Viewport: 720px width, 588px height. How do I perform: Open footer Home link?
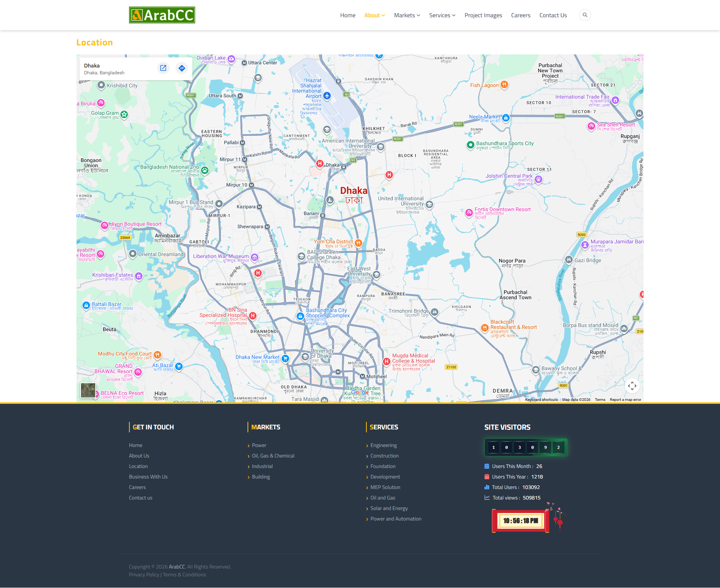coord(136,445)
